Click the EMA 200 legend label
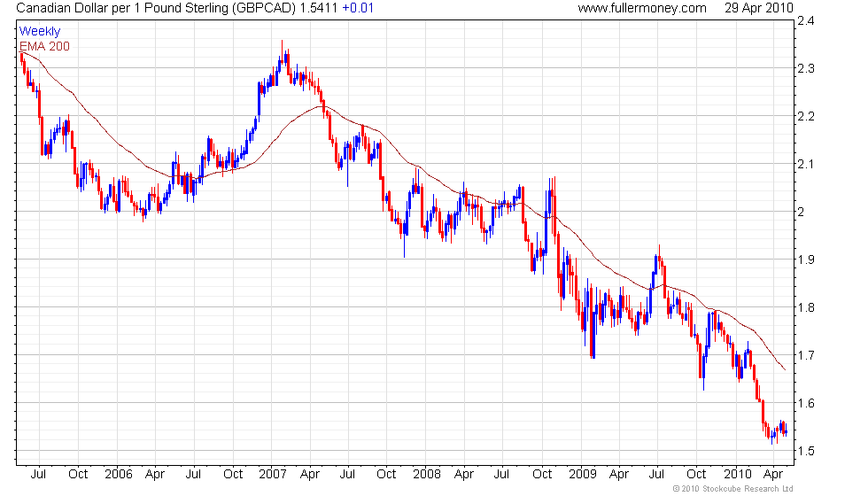The image size is (868, 496). tap(44, 46)
